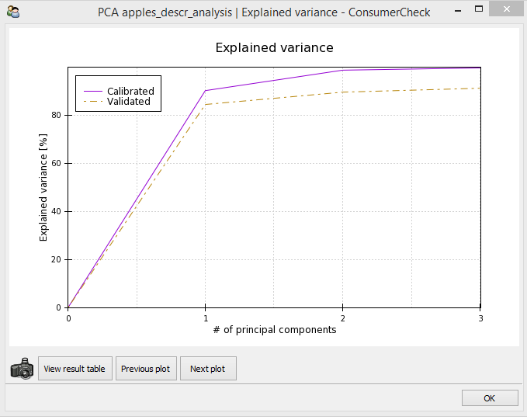Confirm with the OK button
Screen dimensions: 527x420
tap(490, 398)
